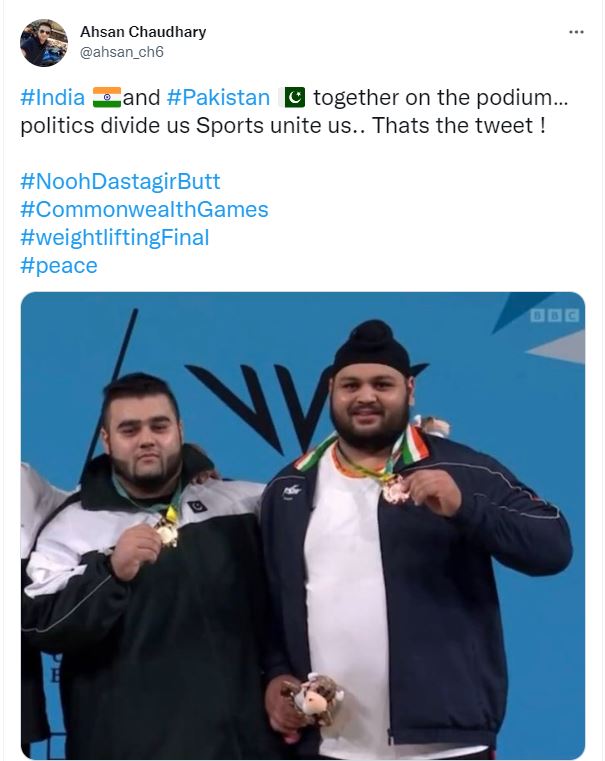
Task: Click the Pakistan flag emoji
Action: [294, 97]
